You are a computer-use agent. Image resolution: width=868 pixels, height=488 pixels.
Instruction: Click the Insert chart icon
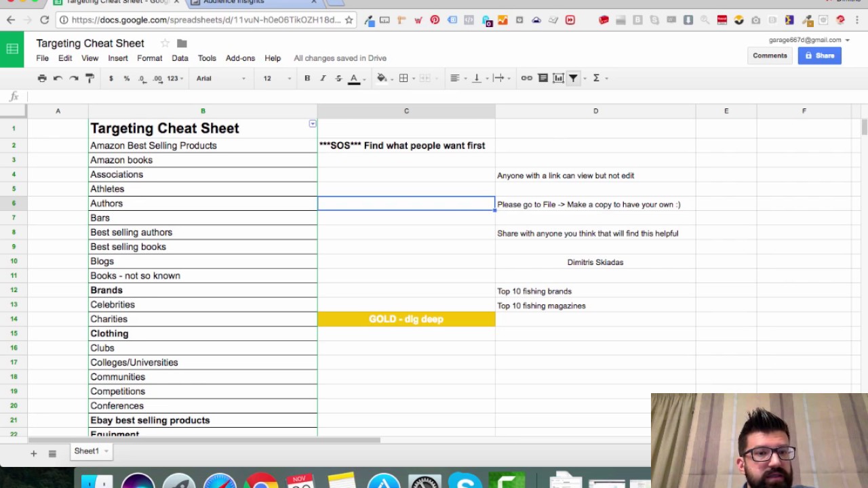(x=559, y=79)
